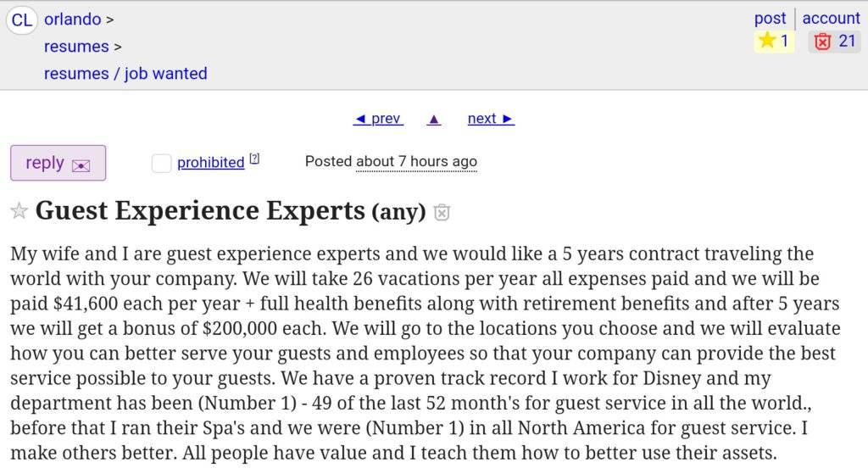Image resolution: width=868 pixels, height=474 pixels.
Task: Open the [?] help link beside prohibited
Action: pyautogui.click(x=254, y=159)
